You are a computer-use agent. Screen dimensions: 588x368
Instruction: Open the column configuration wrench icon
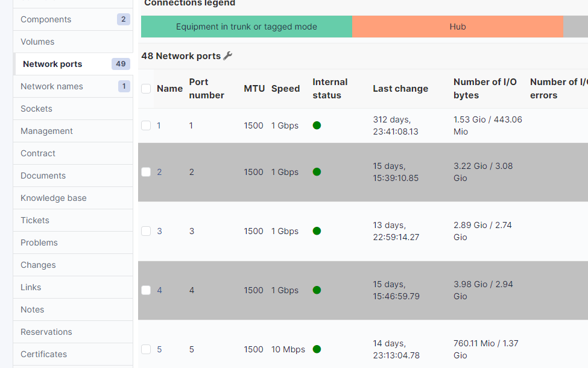pyautogui.click(x=227, y=56)
